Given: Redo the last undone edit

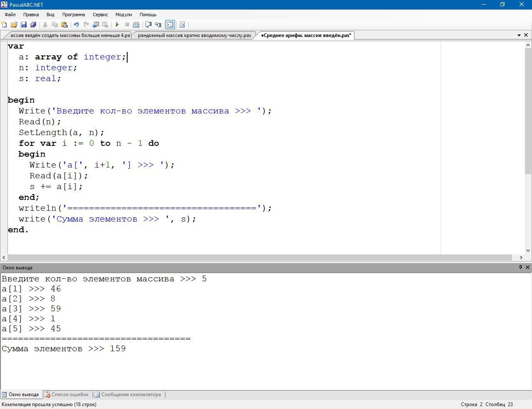Looking at the screenshot, I should pyautogui.click(x=86, y=25).
